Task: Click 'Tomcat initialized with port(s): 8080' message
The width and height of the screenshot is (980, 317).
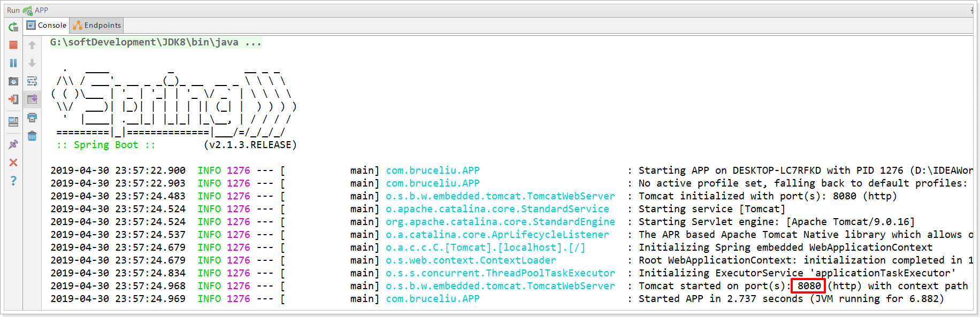Action: coord(768,196)
